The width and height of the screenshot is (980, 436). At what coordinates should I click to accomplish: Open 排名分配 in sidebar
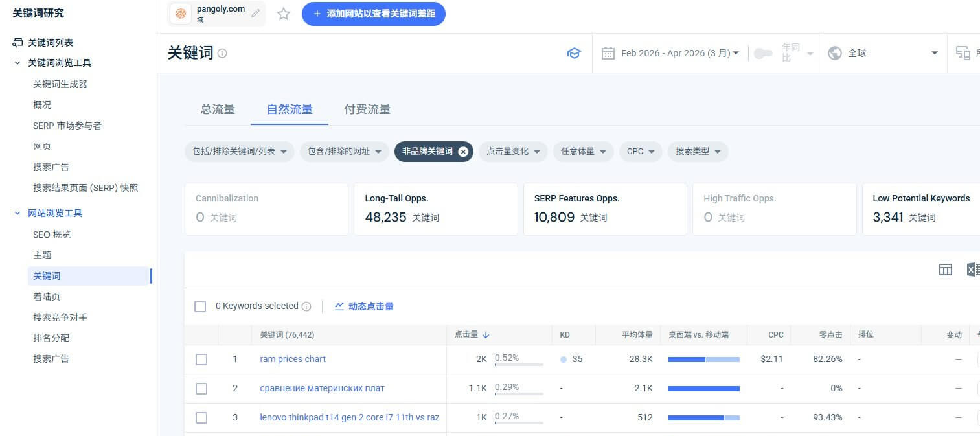point(51,338)
